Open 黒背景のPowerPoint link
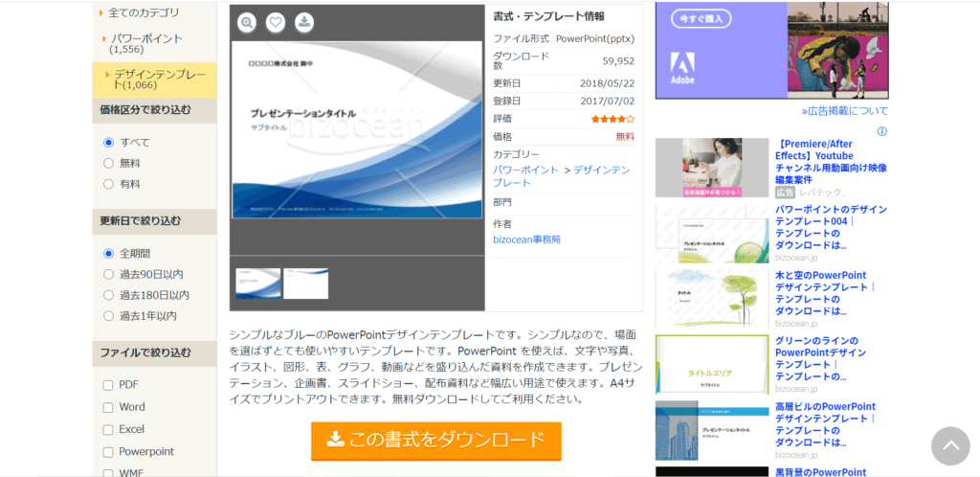This screenshot has height=477, width=980. pos(820,472)
